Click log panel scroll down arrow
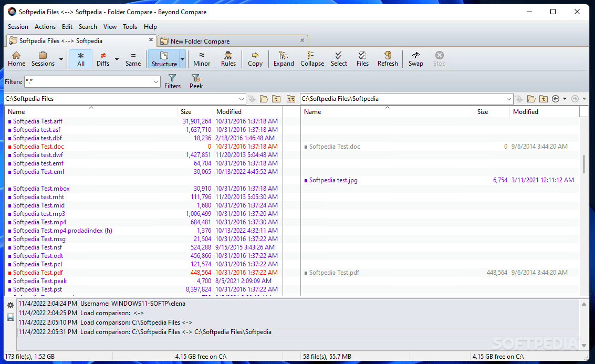Viewport: 595px width, 364px height. [x=583, y=346]
